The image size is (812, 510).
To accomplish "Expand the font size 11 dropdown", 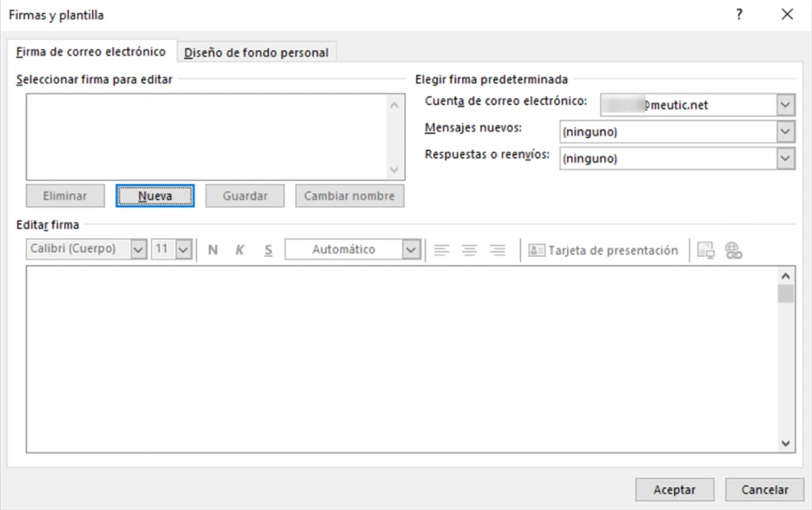I will click(184, 250).
